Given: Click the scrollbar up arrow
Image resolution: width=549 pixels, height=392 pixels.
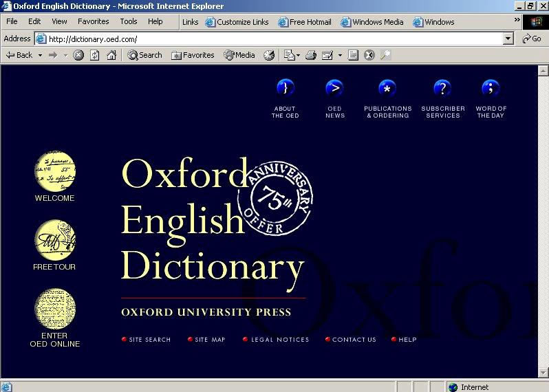Looking at the screenshot, I should pyautogui.click(x=543, y=70).
